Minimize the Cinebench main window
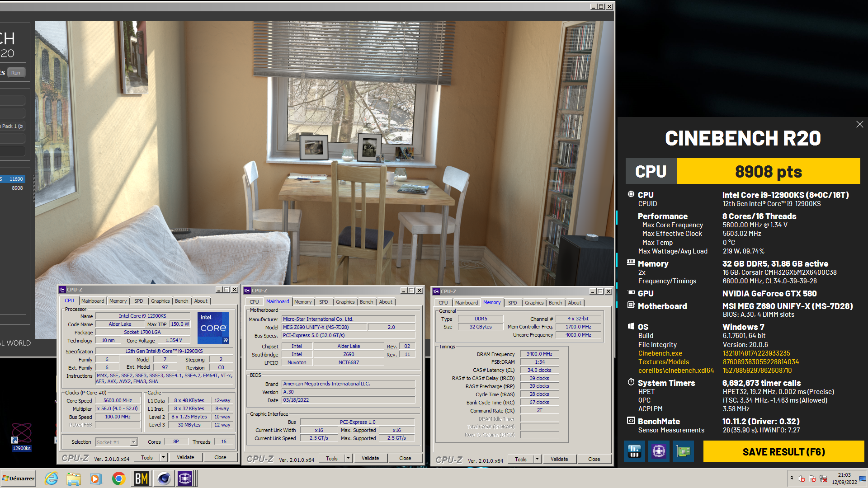The image size is (868, 488). [593, 7]
